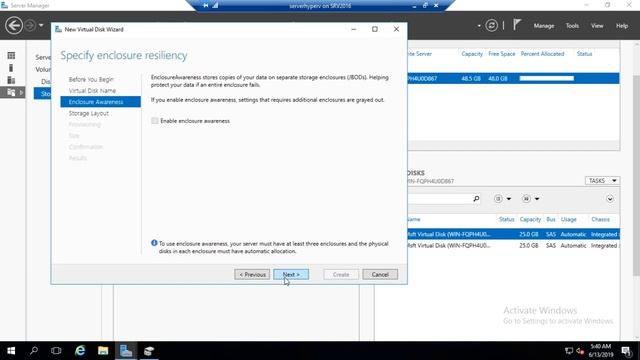
Task: Open navigation history dropdown beside forward arrow
Action: pyautogui.click(x=41, y=26)
